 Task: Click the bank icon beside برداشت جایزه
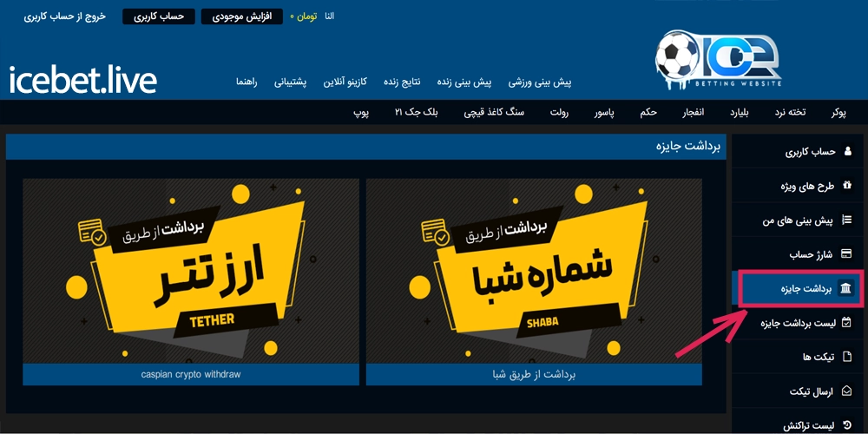[845, 288]
